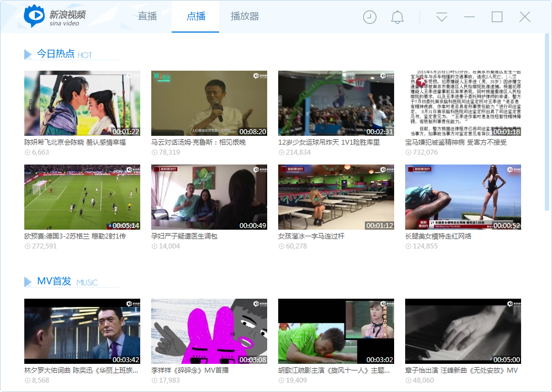Click the blue triangle beside 今日热点

[28, 54]
